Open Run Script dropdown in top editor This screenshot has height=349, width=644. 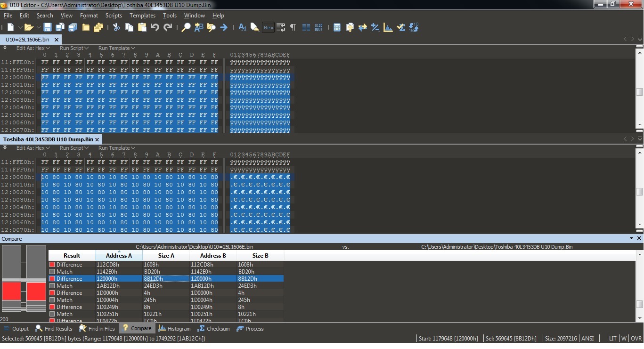tap(74, 48)
